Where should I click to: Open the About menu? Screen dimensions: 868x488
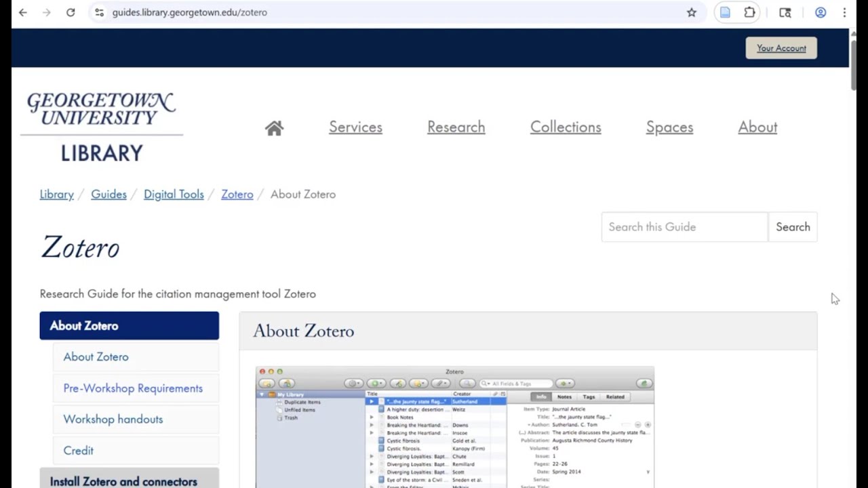(x=757, y=127)
